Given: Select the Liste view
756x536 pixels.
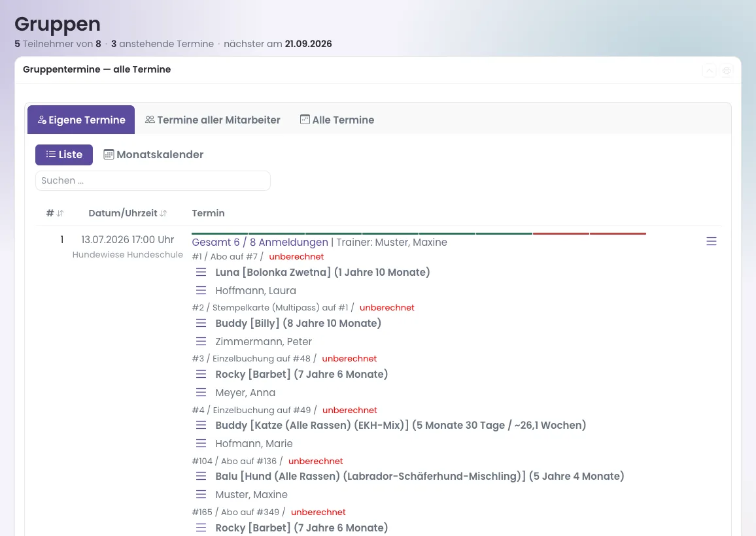Looking at the screenshot, I should tap(64, 155).
